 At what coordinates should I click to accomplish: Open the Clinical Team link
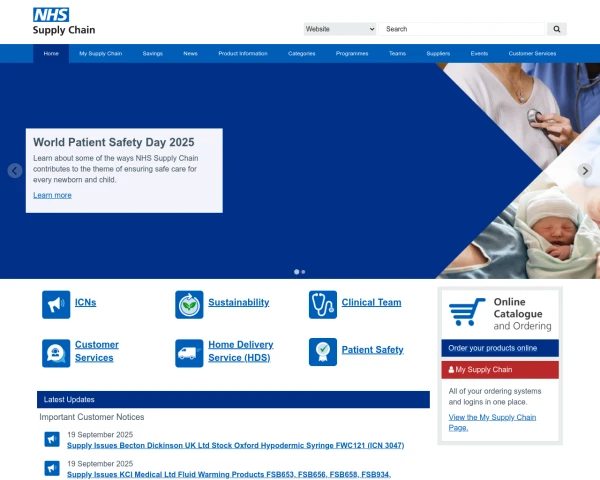[372, 302]
